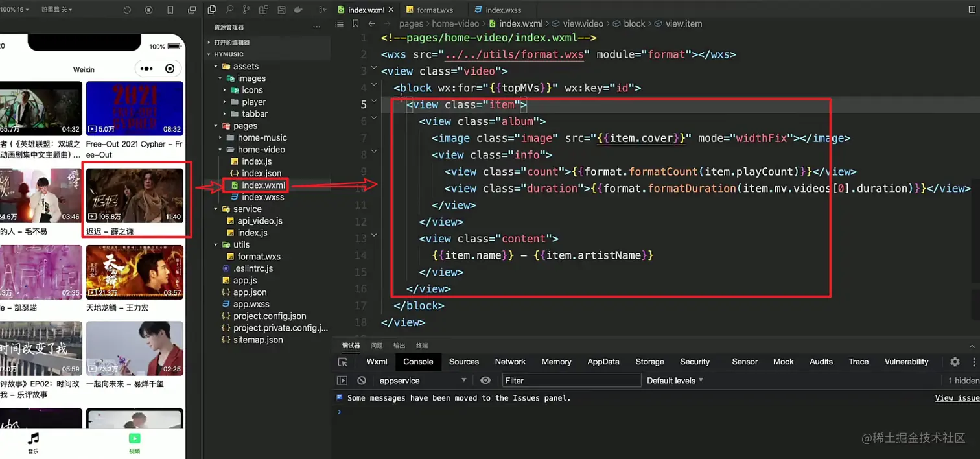
Task: Go back with the editor left arrow
Action: click(x=372, y=23)
